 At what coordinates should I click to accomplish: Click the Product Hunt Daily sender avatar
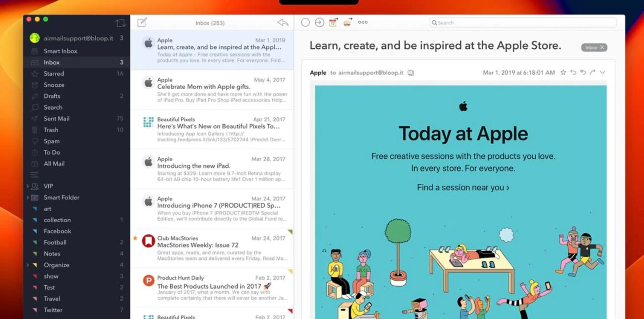click(x=148, y=280)
